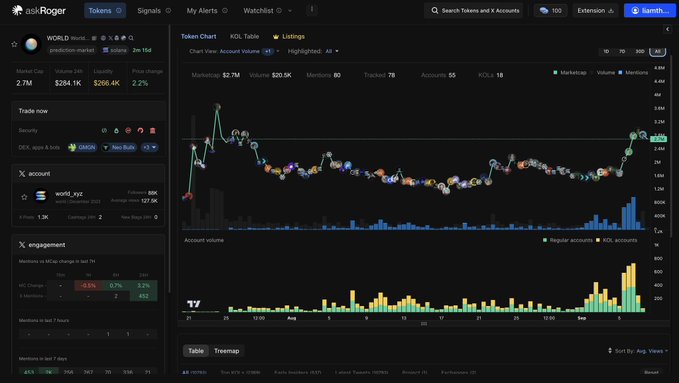Click the 452 mentions cell under 24H
The image size is (679, 383).
(x=143, y=296)
